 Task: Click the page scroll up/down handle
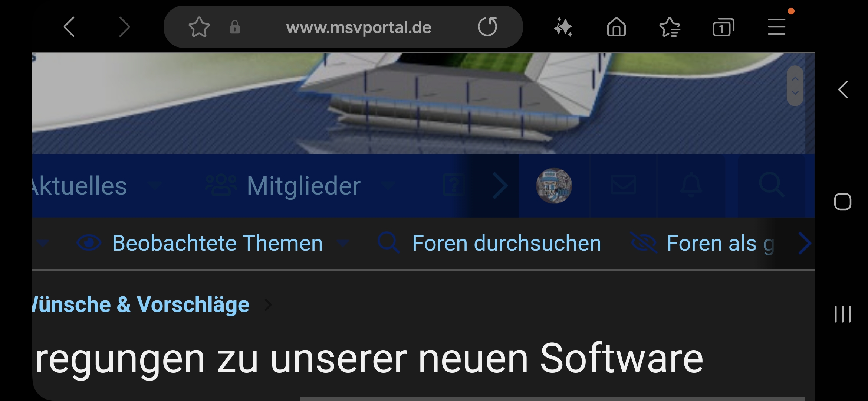795,86
